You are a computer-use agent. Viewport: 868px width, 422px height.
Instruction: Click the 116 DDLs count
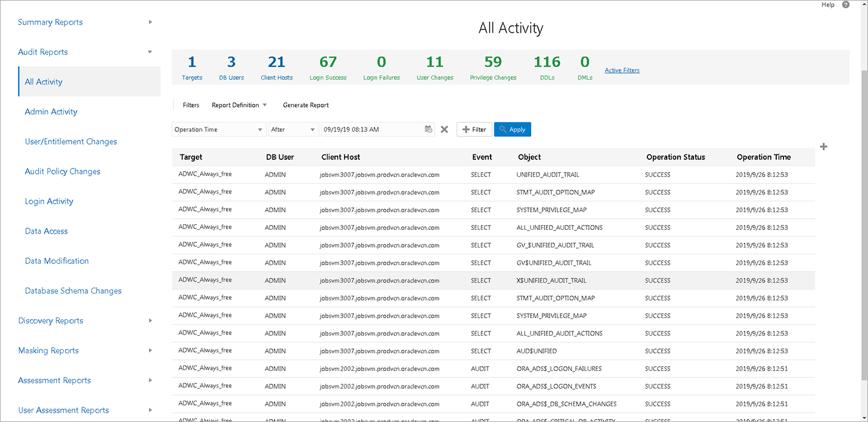[x=547, y=67]
